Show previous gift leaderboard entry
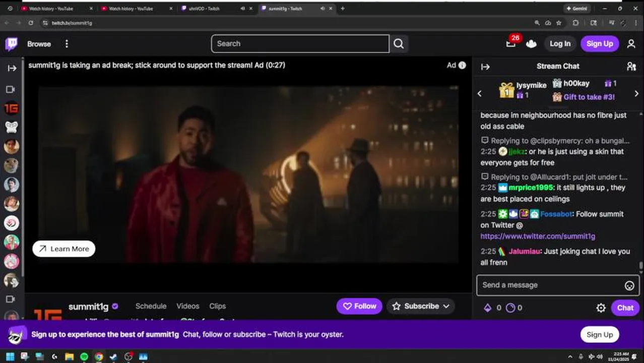The image size is (644, 363). pos(480,93)
